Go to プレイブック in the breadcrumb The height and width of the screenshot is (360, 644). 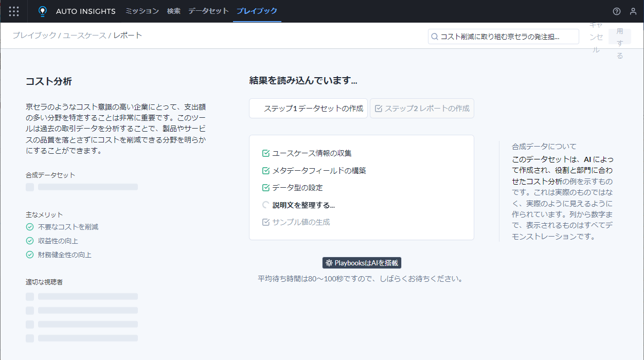(x=34, y=35)
